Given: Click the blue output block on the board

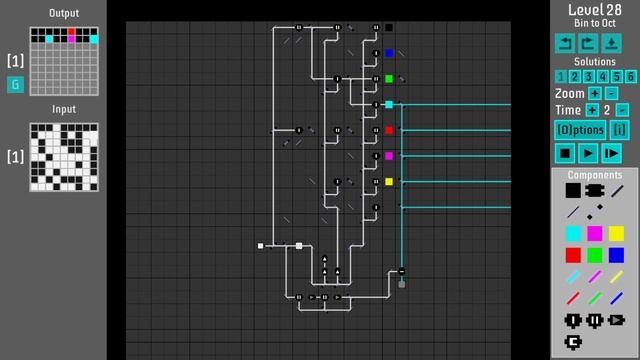Looking at the screenshot, I should [389, 53].
